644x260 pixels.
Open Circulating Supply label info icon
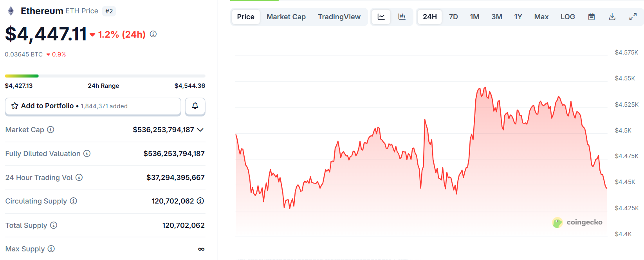point(73,201)
